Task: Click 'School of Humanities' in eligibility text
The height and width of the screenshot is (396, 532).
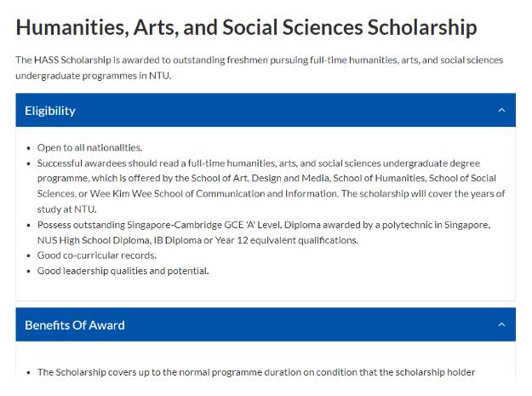Action: coord(380,178)
